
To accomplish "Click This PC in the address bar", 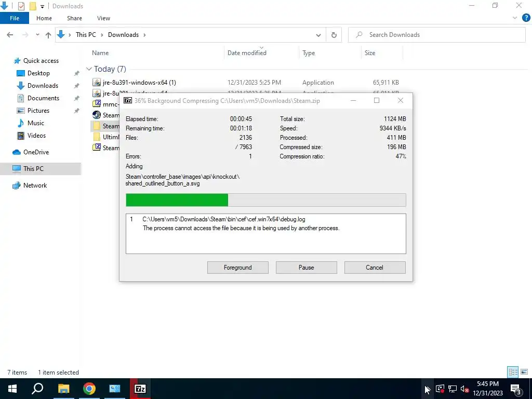I will [x=86, y=35].
